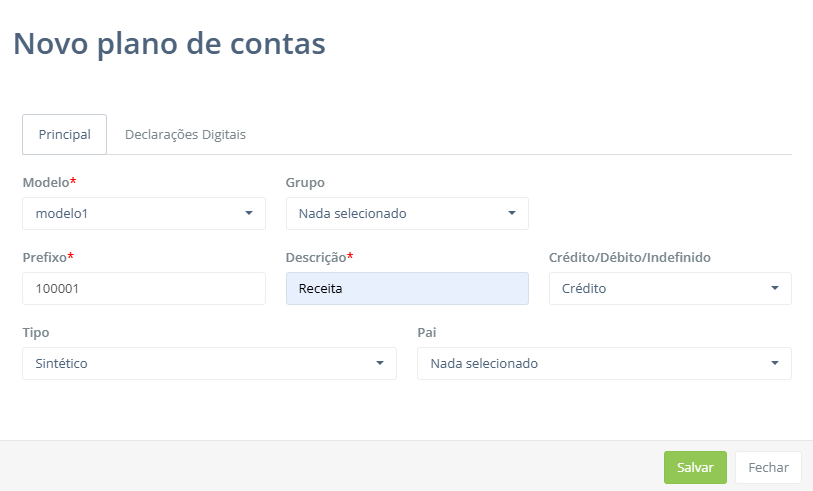Switch to the Principal tab
This screenshot has height=491, width=813.
(x=64, y=134)
